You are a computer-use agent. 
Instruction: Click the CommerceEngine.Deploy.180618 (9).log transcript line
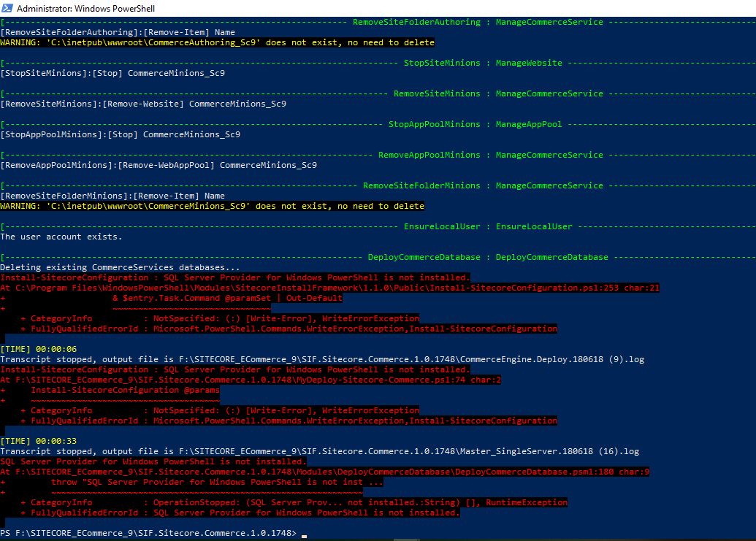click(322, 359)
